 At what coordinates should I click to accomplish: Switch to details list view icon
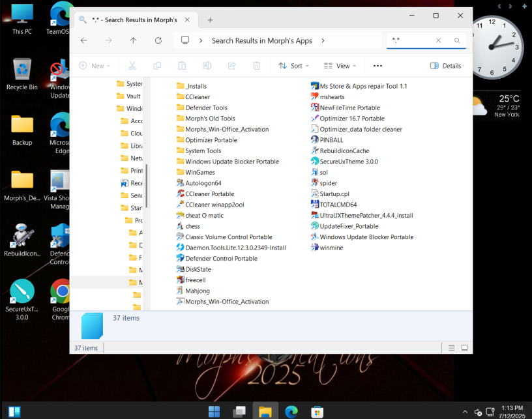[x=452, y=348]
